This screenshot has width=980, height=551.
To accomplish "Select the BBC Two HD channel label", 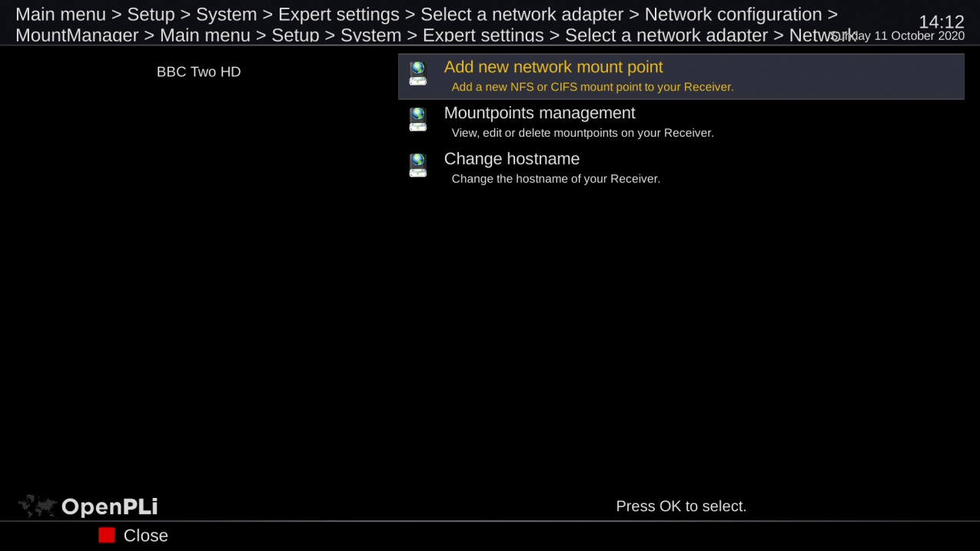I will (x=198, y=72).
